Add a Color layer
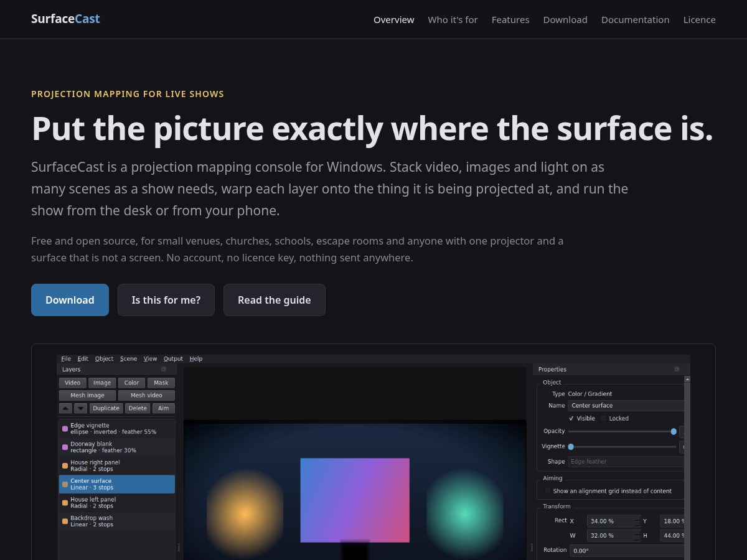The image size is (747, 560). 131,383
